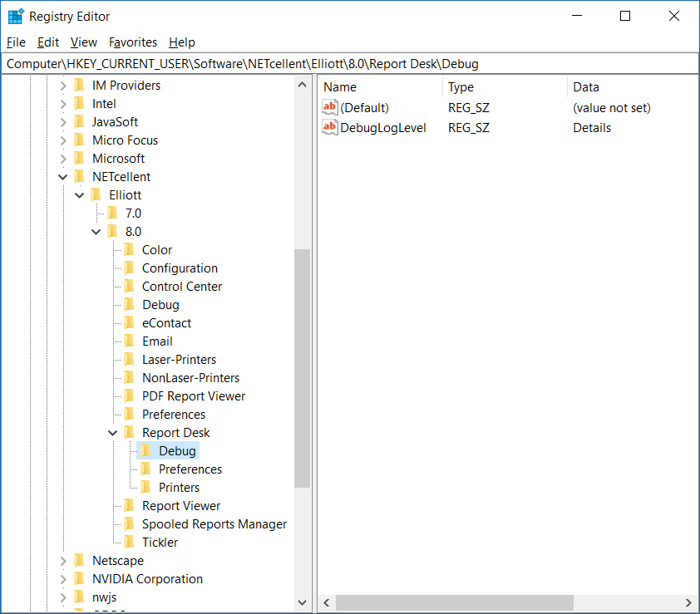Select the NVIDIA Corporation key label
700x614 pixels.
(x=147, y=579)
